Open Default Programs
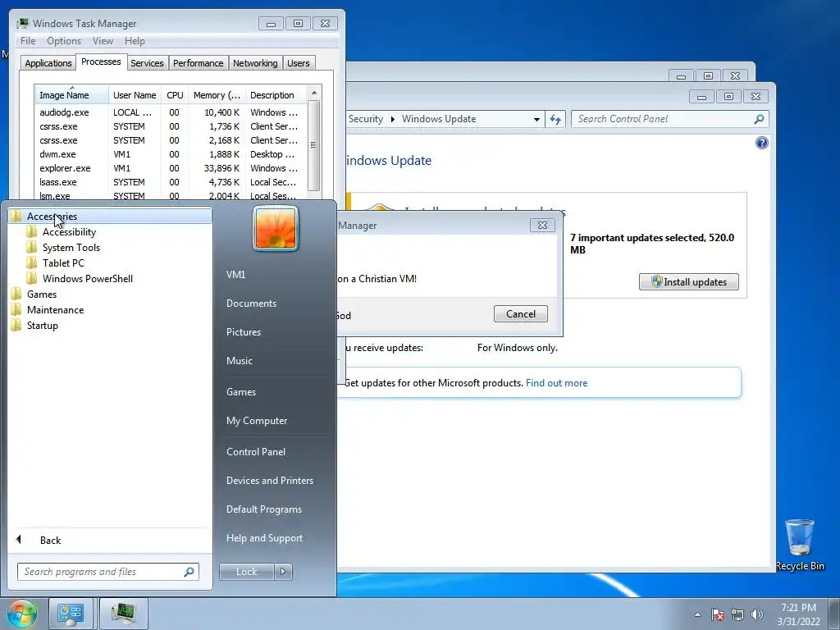Viewport: 840px width, 630px height. coord(263,509)
